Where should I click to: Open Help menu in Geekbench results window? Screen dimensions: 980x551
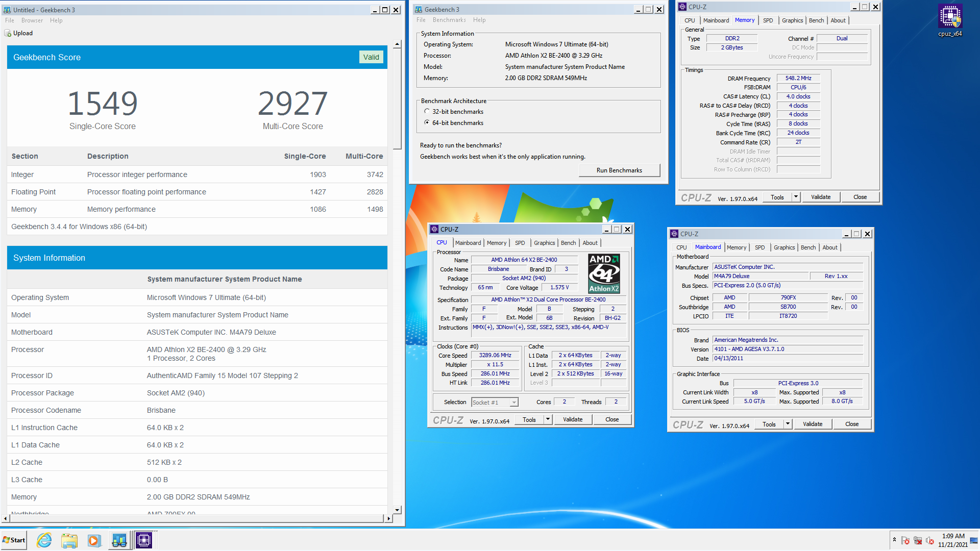56,20
